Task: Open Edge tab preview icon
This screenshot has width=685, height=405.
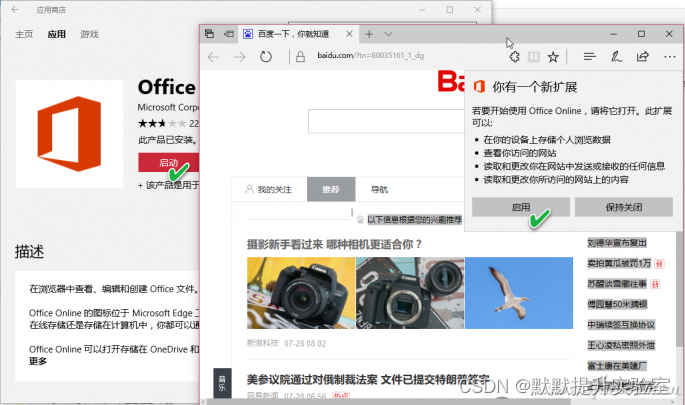Action: tap(209, 34)
